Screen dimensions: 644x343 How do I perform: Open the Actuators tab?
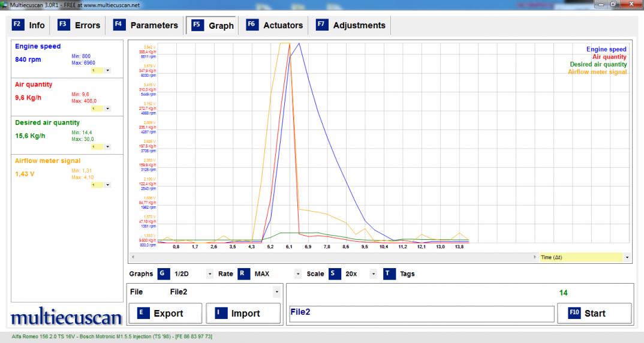(x=275, y=26)
